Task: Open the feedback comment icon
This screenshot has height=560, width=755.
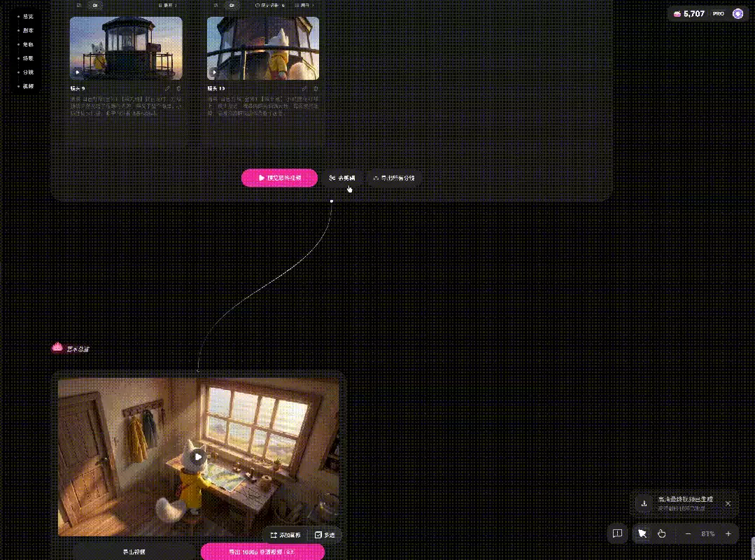Action: point(617,533)
